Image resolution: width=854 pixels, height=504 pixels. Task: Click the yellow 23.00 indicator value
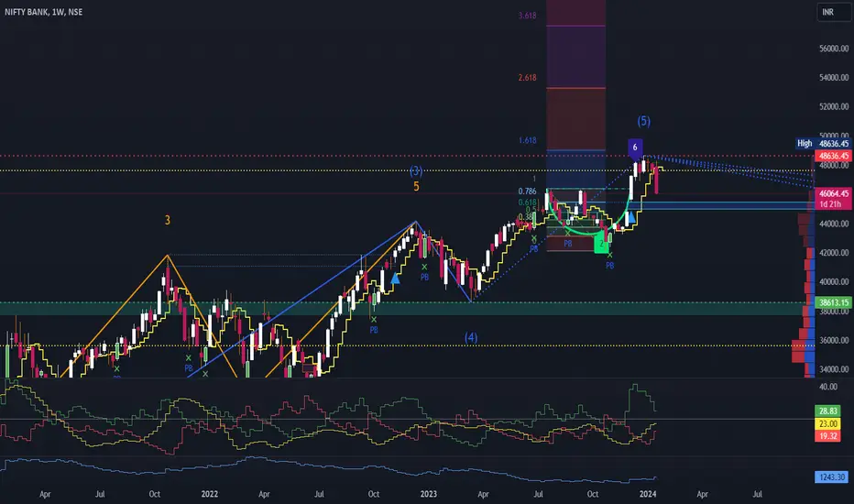click(x=827, y=423)
